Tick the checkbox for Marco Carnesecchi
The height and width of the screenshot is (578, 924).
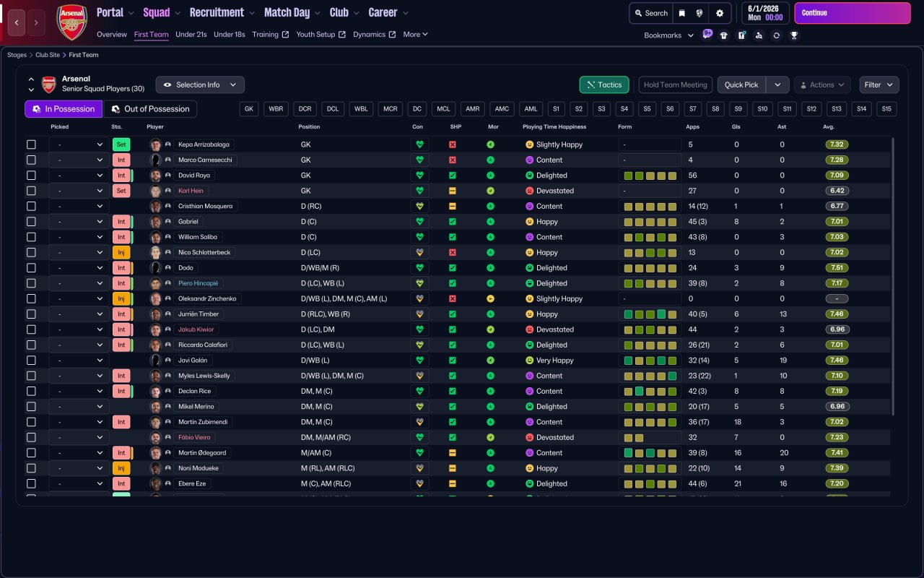click(x=31, y=160)
